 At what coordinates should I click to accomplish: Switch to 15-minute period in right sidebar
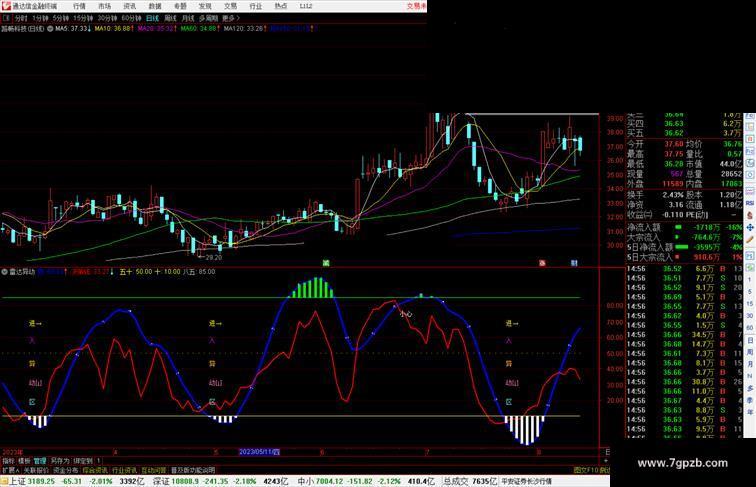click(x=750, y=304)
